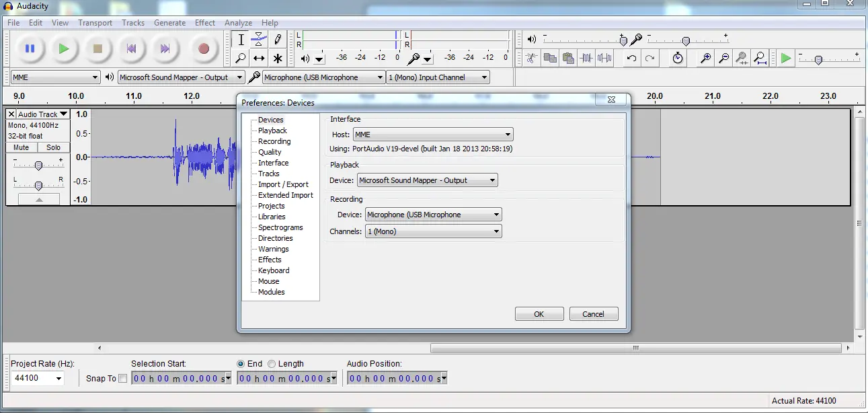868x413 pixels.
Task: Select the Zoom tool in tools toolbar
Action: point(241,59)
